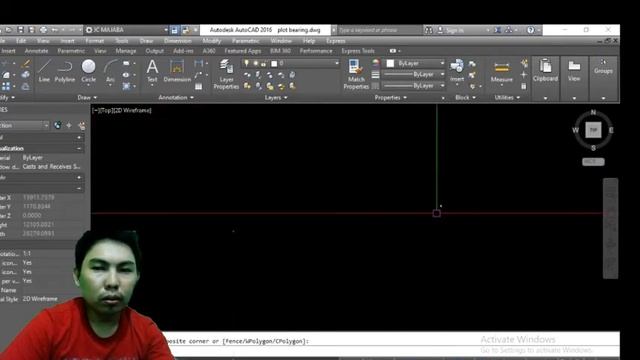Click quick select icon in Properties palette
Image resolution: width=640 pixels, height=360 pixels.
(82, 125)
